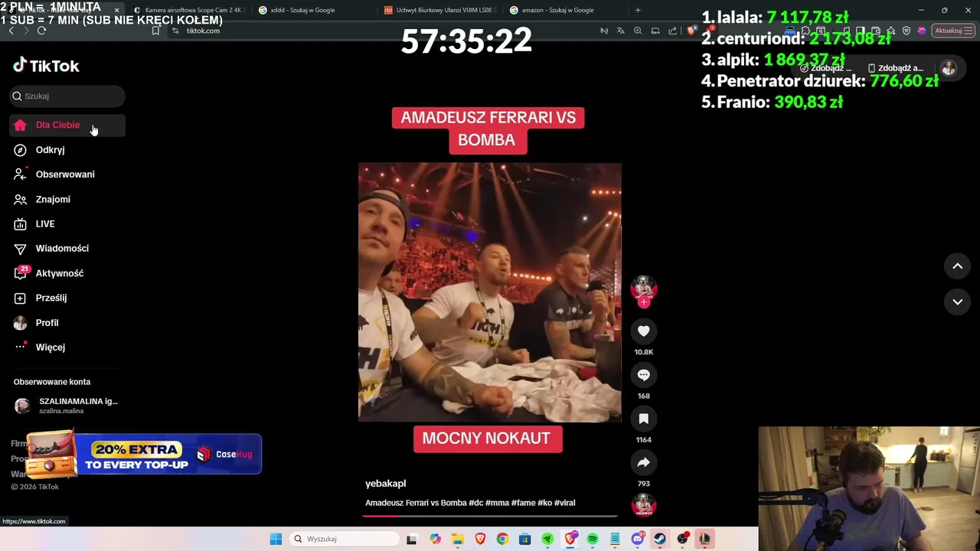Click the browser back arrow
The width and height of the screenshot is (980, 551).
11,31
